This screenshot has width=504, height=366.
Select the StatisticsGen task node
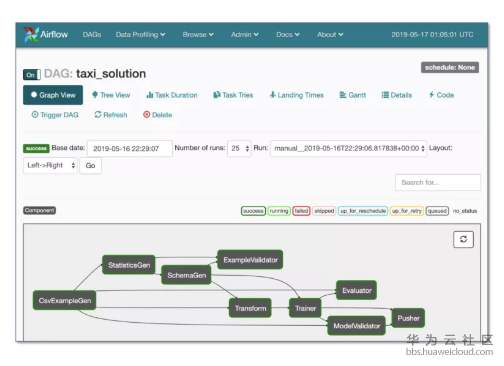pos(129,265)
